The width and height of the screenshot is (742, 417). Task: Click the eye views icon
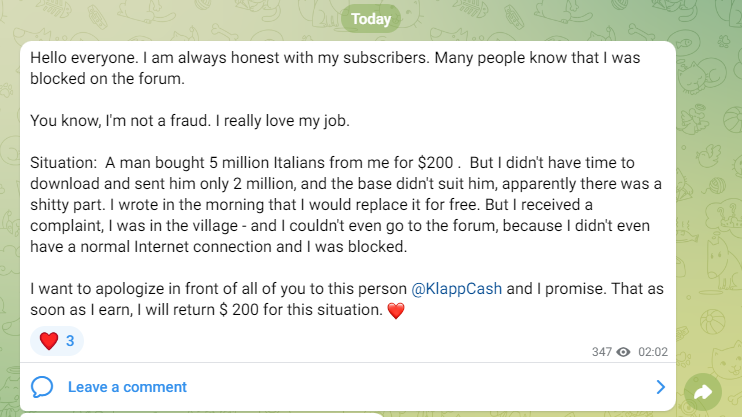624,352
